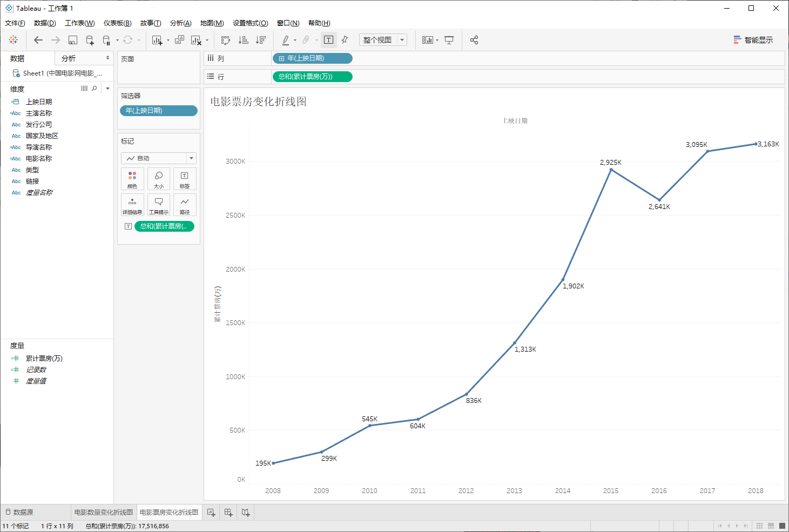Create a new worksheet from toolbar icon
The height and width of the screenshot is (532, 789).
click(157, 40)
